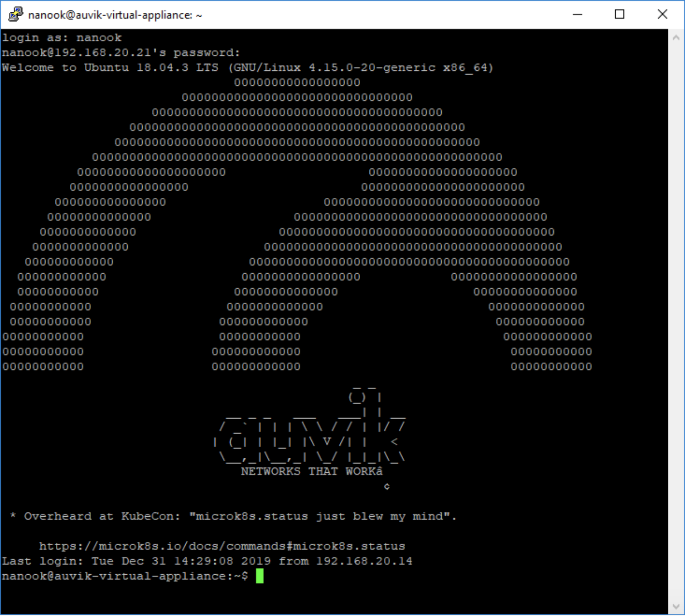The width and height of the screenshot is (685, 616).
Task: Click the green cursor at the prompt
Action: (x=260, y=576)
